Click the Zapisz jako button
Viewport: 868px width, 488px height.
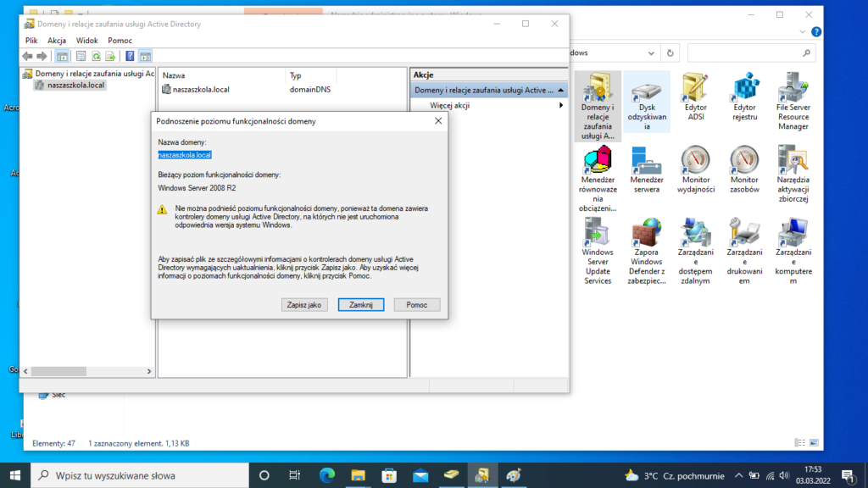[x=304, y=304]
